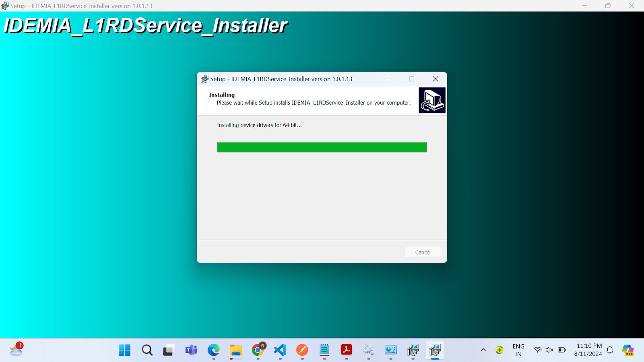The height and width of the screenshot is (362, 644).
Task: Open Wi-Fi network settings in tray
Action: coord(537,350)
